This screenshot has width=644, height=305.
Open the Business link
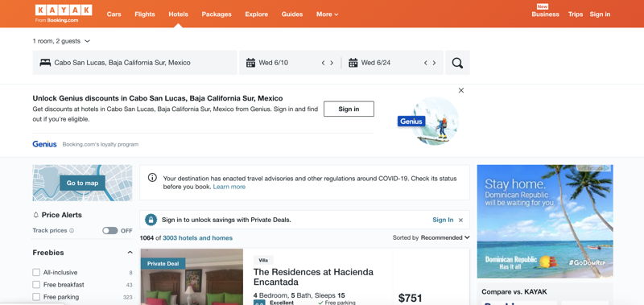pos(546,14)
